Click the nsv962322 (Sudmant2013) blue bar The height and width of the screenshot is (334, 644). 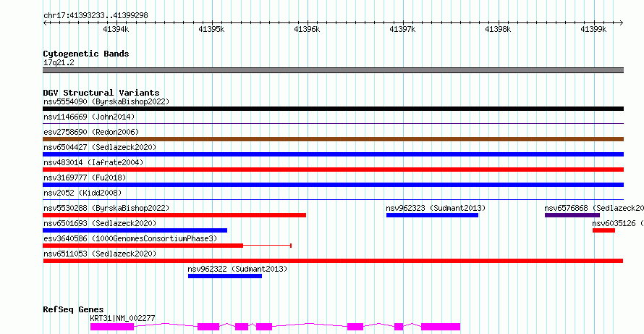[224, 276]
